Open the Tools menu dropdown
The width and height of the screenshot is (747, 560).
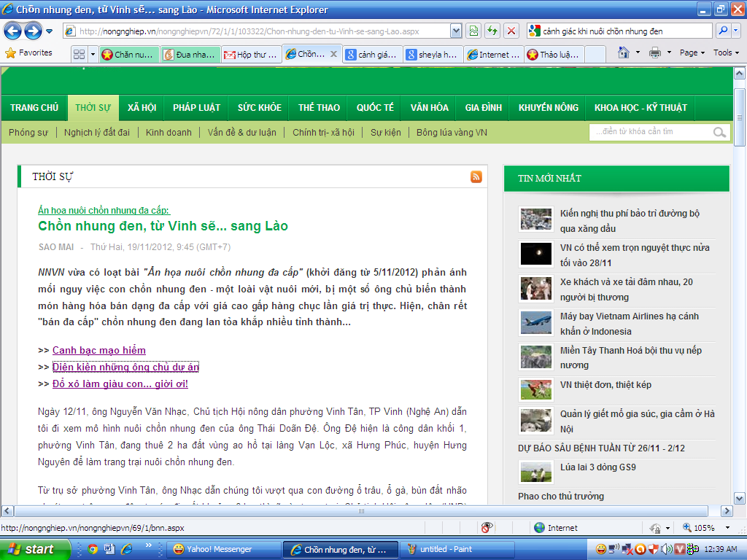(x=726, y=53)
